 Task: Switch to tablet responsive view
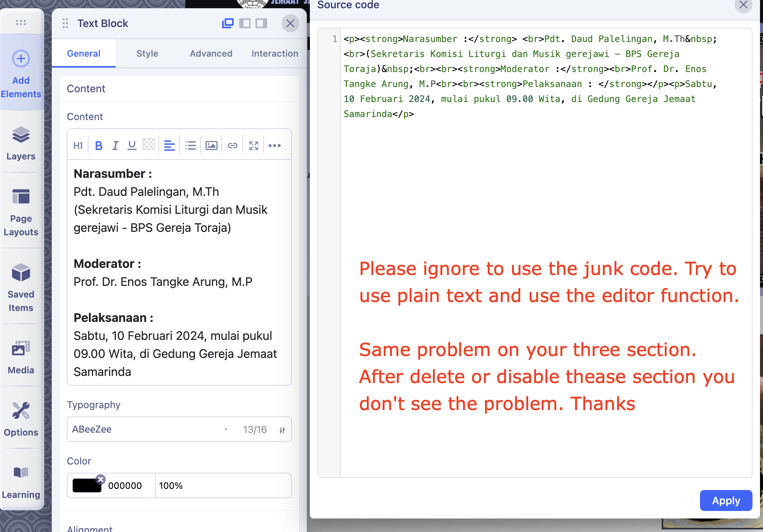(x=245, y=23)
